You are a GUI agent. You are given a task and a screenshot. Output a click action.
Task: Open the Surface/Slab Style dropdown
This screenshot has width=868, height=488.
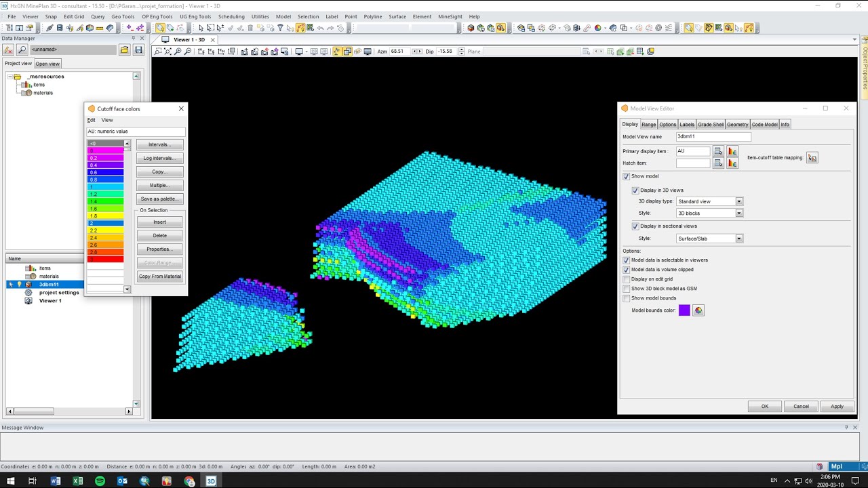pos(739,239)
